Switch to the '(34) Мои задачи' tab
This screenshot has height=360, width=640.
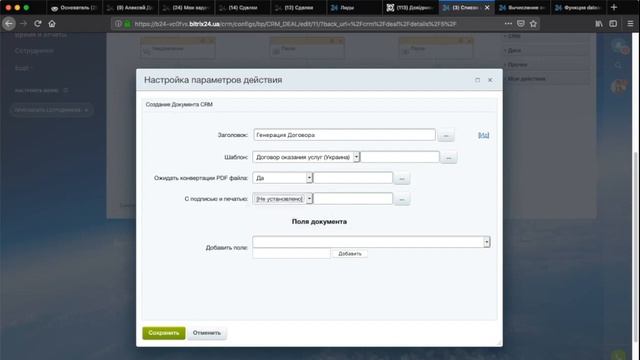186,7
